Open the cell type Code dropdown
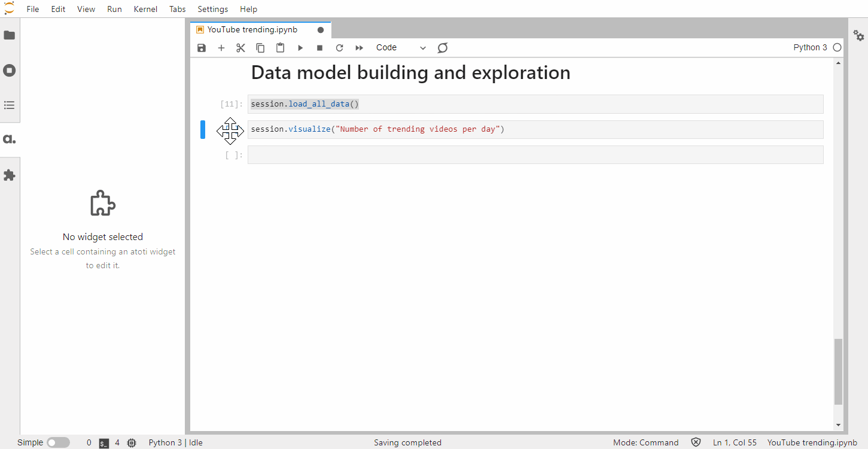 [x=401, y=48]
